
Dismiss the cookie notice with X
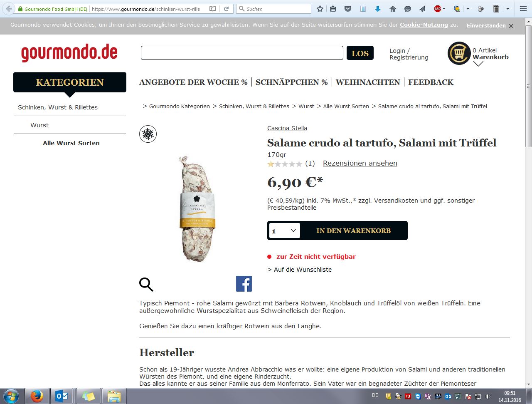click(511, 26)
